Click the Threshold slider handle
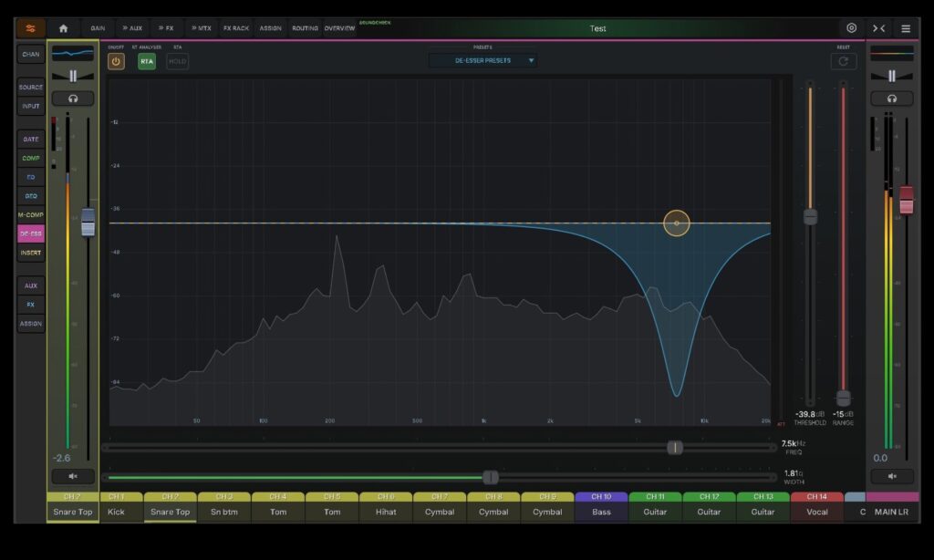The width and height of the screenshot is (934, 560). (810, 216)
